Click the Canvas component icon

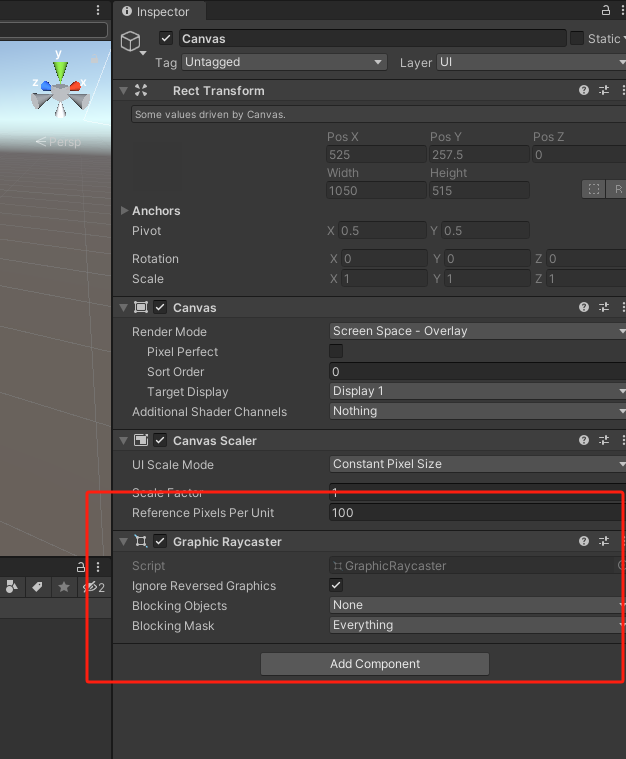point(141,307)
